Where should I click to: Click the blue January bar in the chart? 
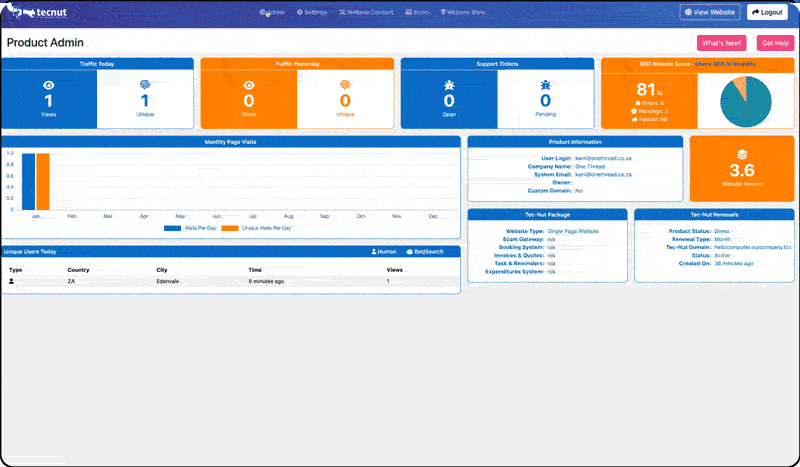(x=28, y=182)
